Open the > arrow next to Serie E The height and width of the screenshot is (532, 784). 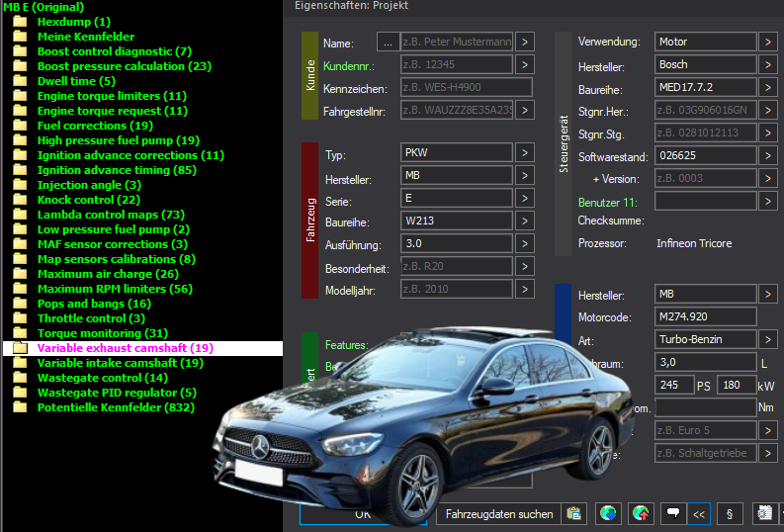point(525,198)
